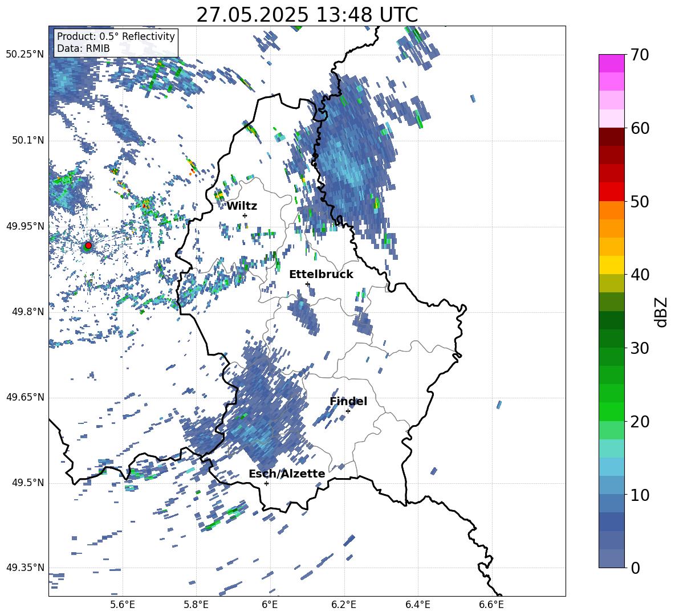Screen dimensions: 675x616
Task: Click the colorbar tick label 10
Action: click(640, 495)
